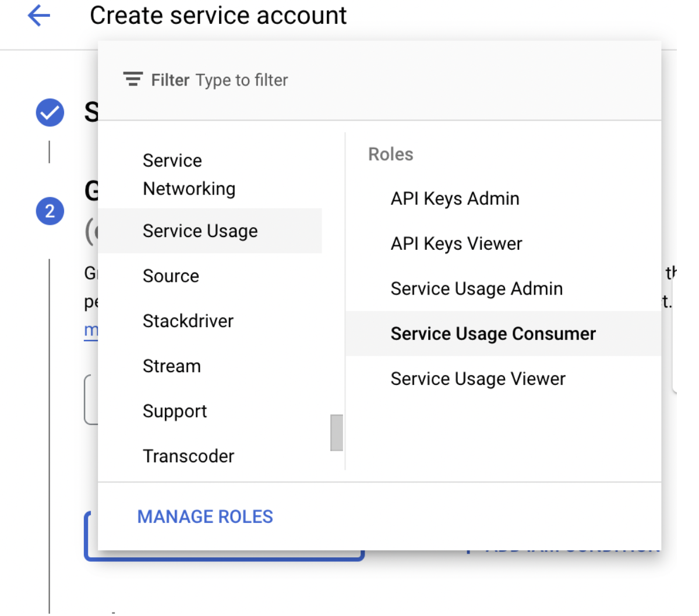Click the filter list icon
Viewport: 699px width, 616px height.
point(133,79)
